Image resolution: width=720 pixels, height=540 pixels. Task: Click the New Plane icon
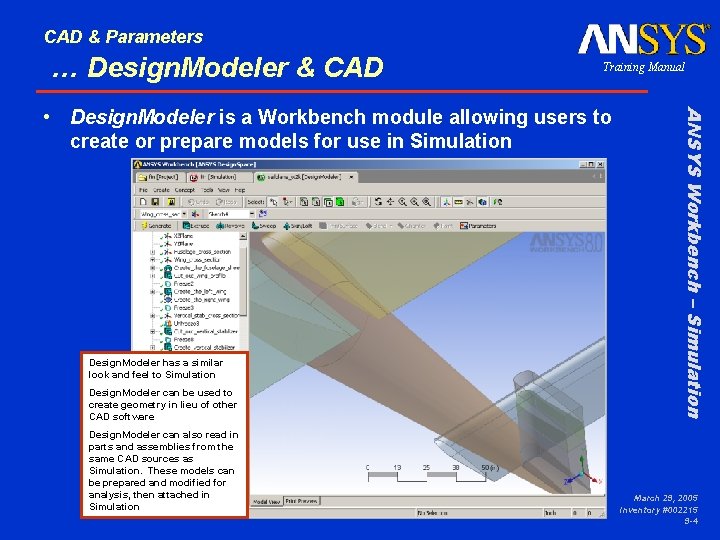[196, 214]
